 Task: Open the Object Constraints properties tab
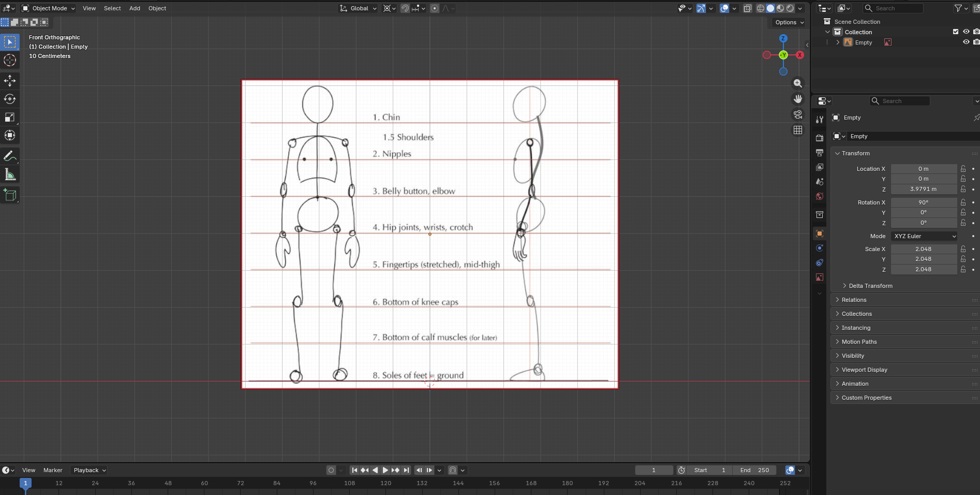(820, 263)
